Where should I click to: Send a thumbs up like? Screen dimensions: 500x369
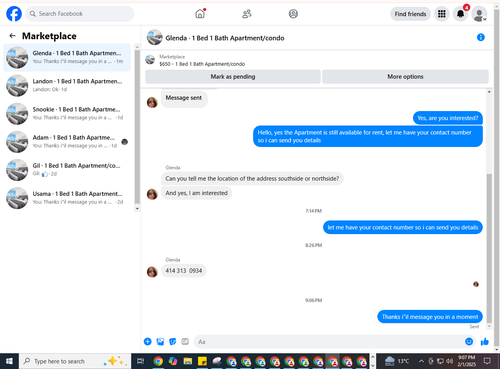pos(485,341)
